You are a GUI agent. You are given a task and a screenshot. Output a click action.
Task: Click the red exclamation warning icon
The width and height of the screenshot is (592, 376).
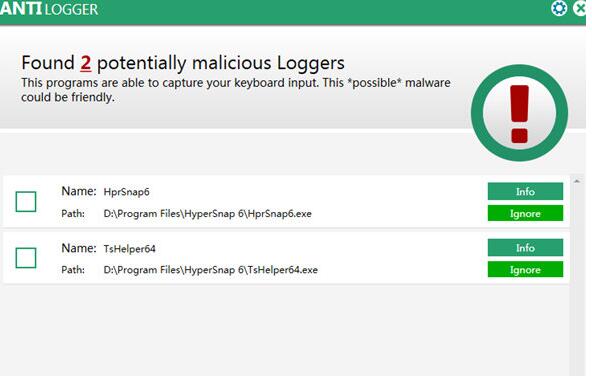click(x=519, y=112)
